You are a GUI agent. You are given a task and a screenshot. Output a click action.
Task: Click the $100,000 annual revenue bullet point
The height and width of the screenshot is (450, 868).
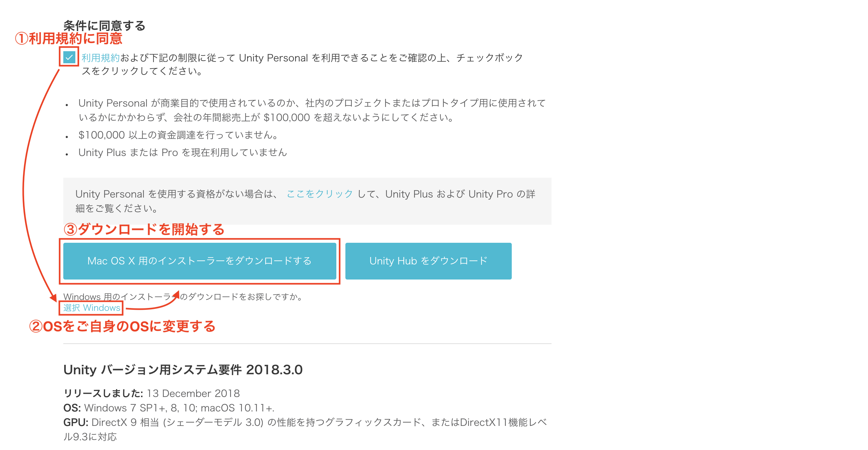[303, 111]
